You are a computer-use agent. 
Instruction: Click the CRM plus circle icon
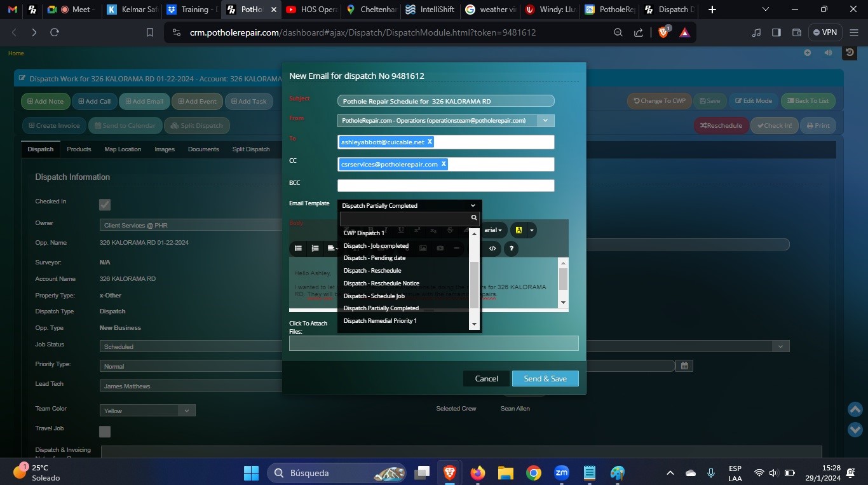[808, 53]
